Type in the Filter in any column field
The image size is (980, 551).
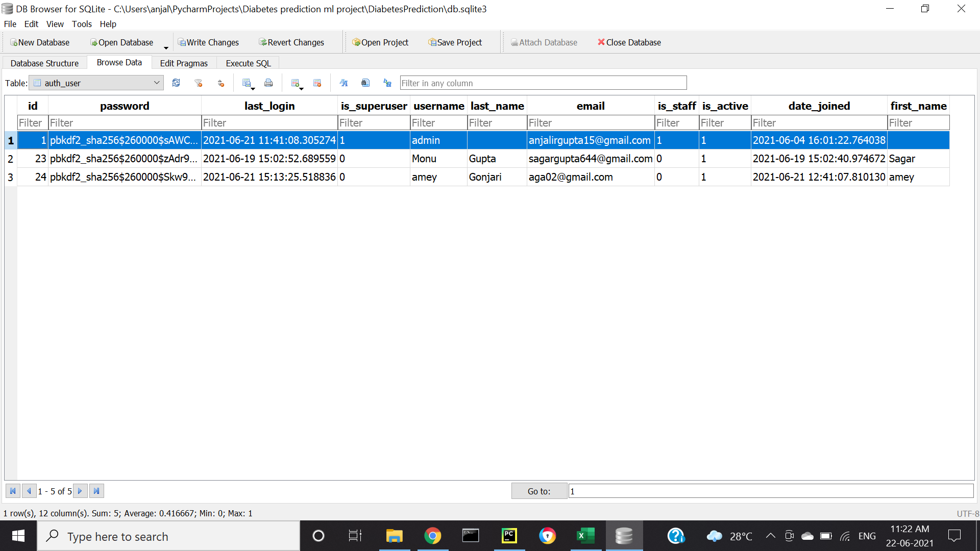tap(543, 83)
